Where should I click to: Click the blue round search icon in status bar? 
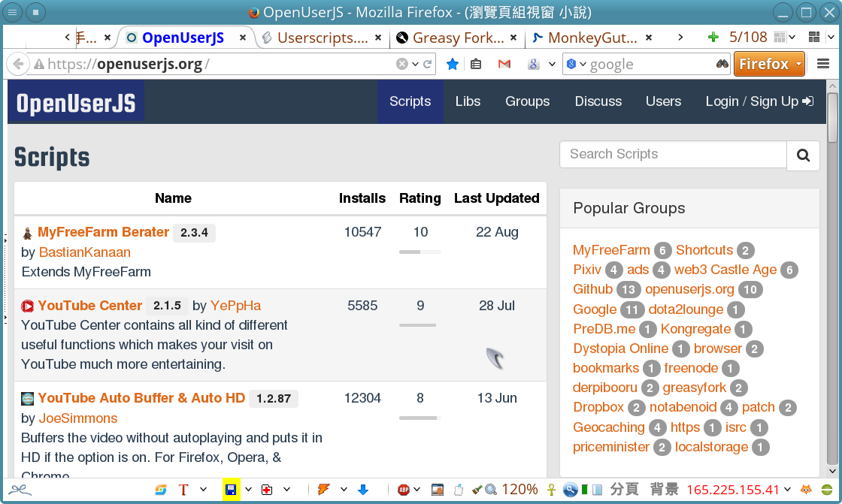point(571,490)
